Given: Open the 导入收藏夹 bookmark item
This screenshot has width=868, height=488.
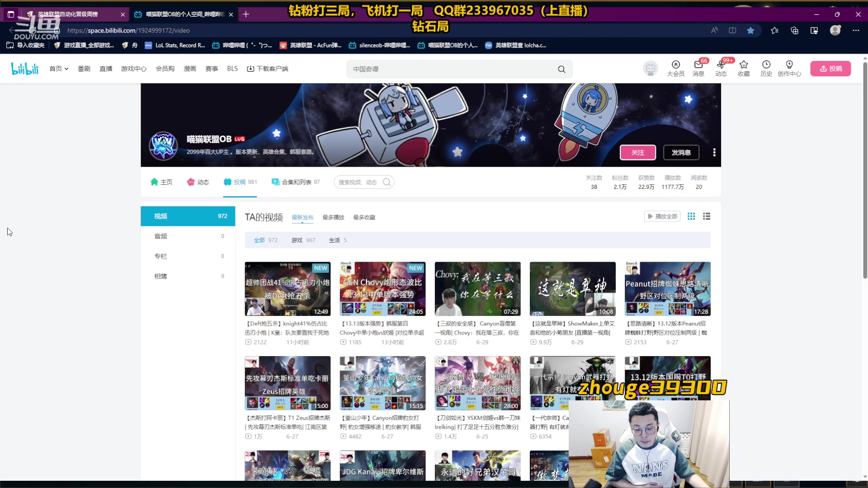Looking at the screenshot, I should point(25,45).
